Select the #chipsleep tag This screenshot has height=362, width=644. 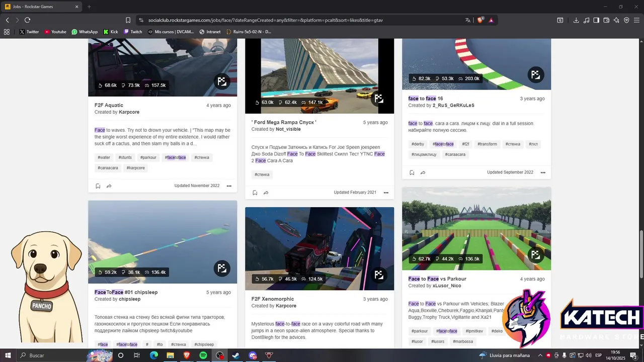(204, 344)
